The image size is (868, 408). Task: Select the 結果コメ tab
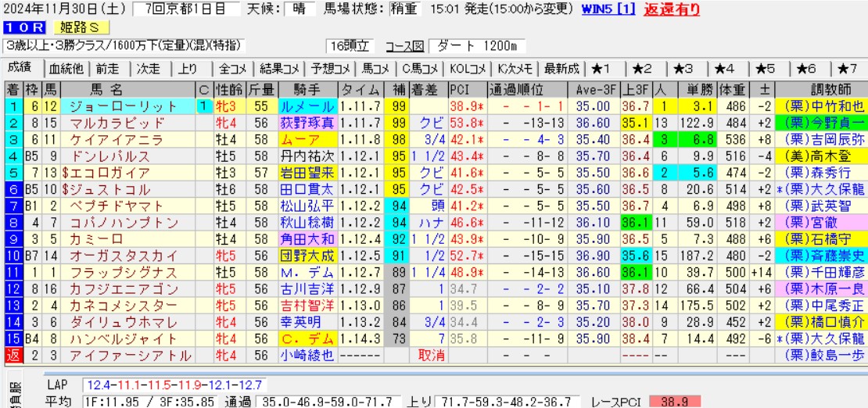tap(280, 68)
